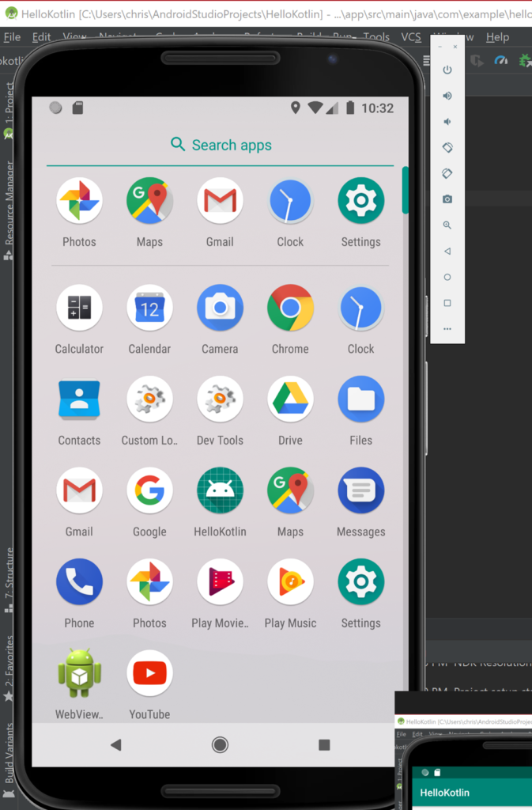This screenshot has width=532, height=810.
Task: Open Gmail in the top suggested row
Action: (x=220, y=200)
